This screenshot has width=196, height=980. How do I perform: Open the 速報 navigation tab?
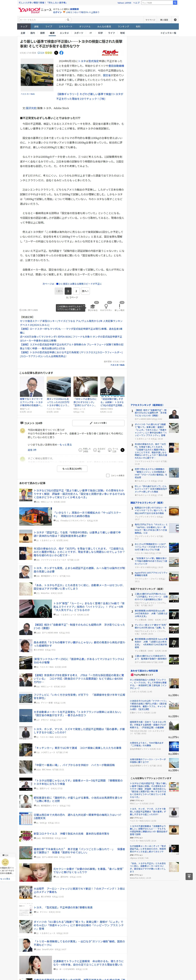pyautogui.click(x=36, y=27)
